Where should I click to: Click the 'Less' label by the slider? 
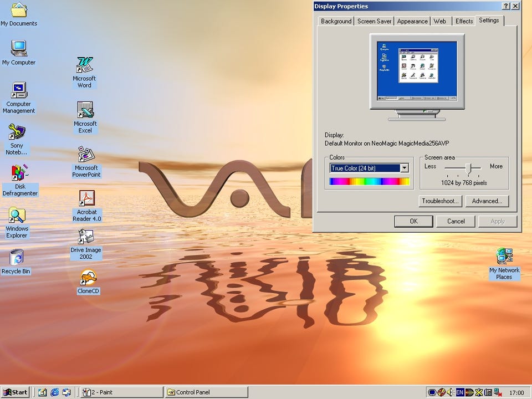430,166
